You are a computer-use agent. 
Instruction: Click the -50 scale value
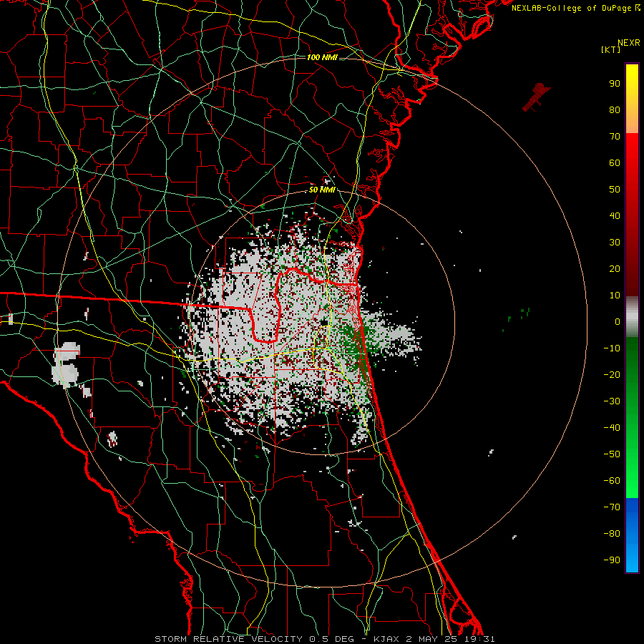[612, 454]
